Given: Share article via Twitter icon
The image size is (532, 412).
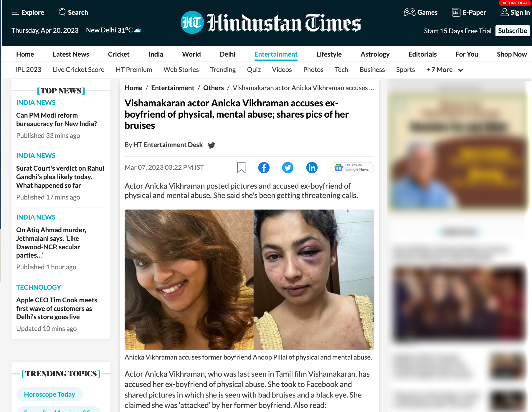Looking at the screenshot, I should 288,168.
